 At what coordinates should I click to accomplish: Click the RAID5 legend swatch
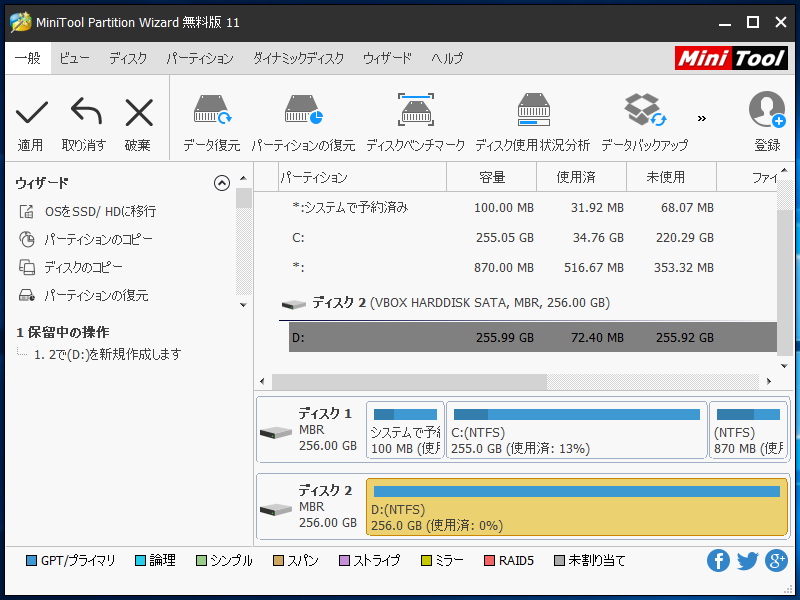(x=489, y=561)
